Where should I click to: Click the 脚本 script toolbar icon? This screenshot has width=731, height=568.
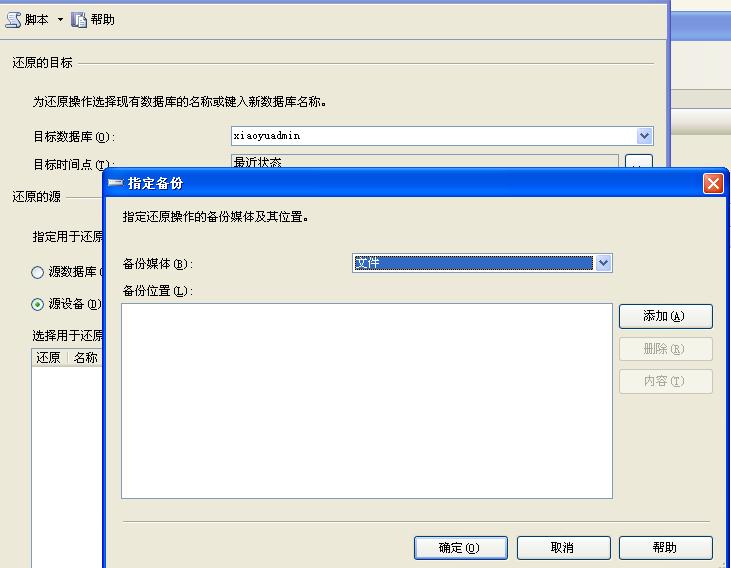pos(14,20)
